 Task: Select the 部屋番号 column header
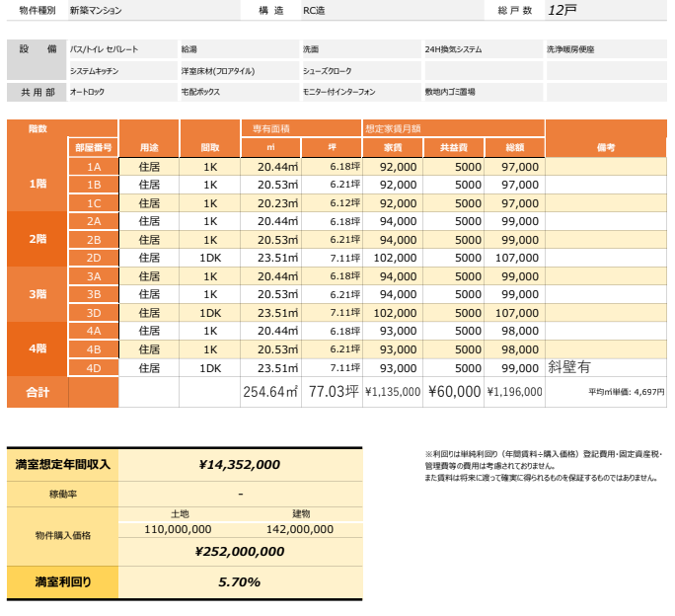pos(94,147)
